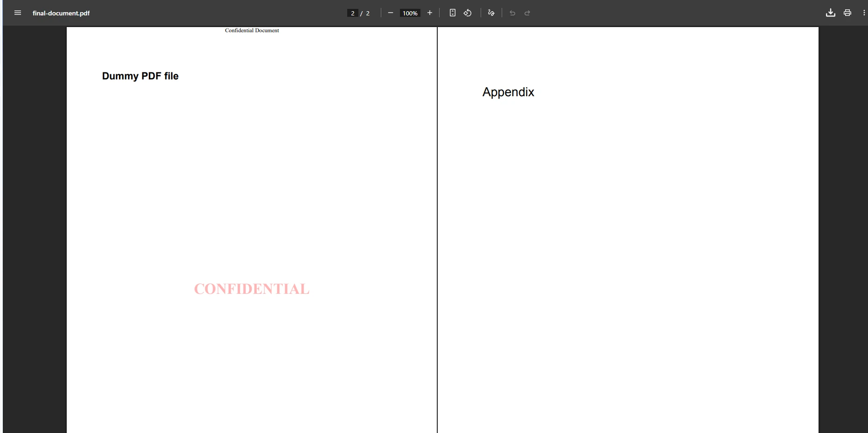The height and width of the screenshot is (433, 868).
Task: Click the redo icon
Action: pyautogui.click(x=528, y=13)
